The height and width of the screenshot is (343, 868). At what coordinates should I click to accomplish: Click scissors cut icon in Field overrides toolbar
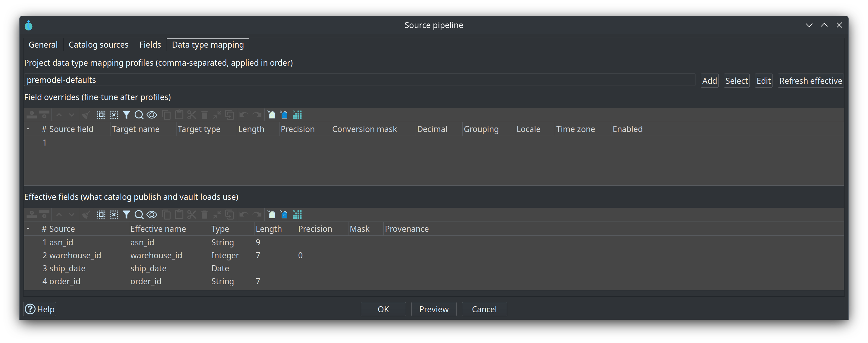(192, 115)
